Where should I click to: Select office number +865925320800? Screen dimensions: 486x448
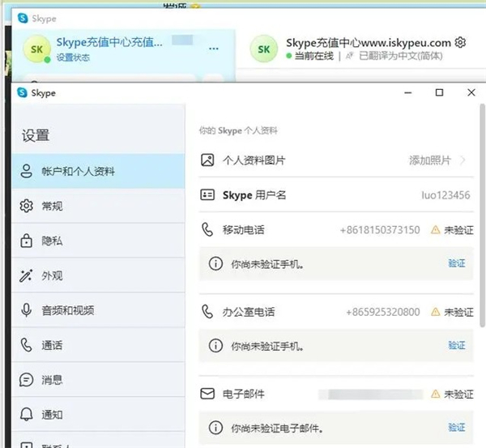[383, 312]
